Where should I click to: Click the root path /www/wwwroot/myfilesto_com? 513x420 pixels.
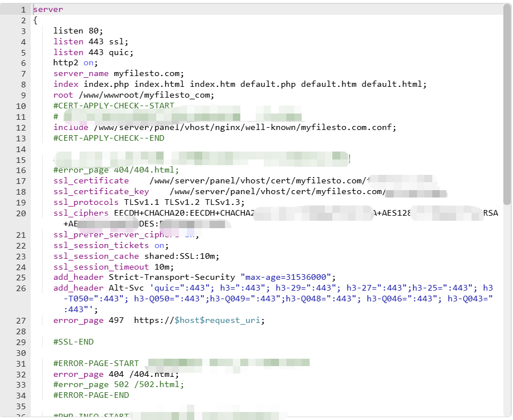click(146, 95)
